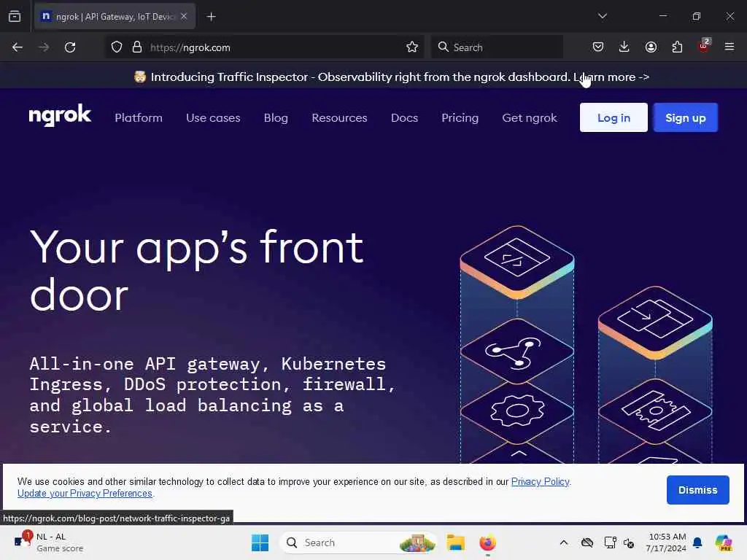Screen dimensions: 747x560
Task: Open File Explorer from taskbar
Action: tap(455, 542)
